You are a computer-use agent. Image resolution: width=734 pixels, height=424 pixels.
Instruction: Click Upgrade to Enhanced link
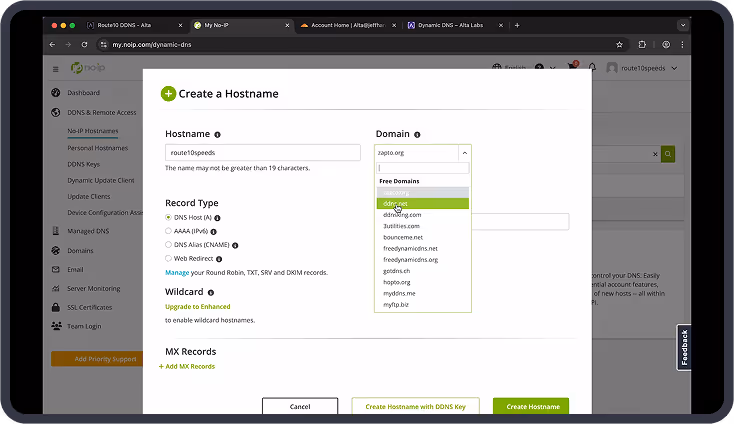198,307
